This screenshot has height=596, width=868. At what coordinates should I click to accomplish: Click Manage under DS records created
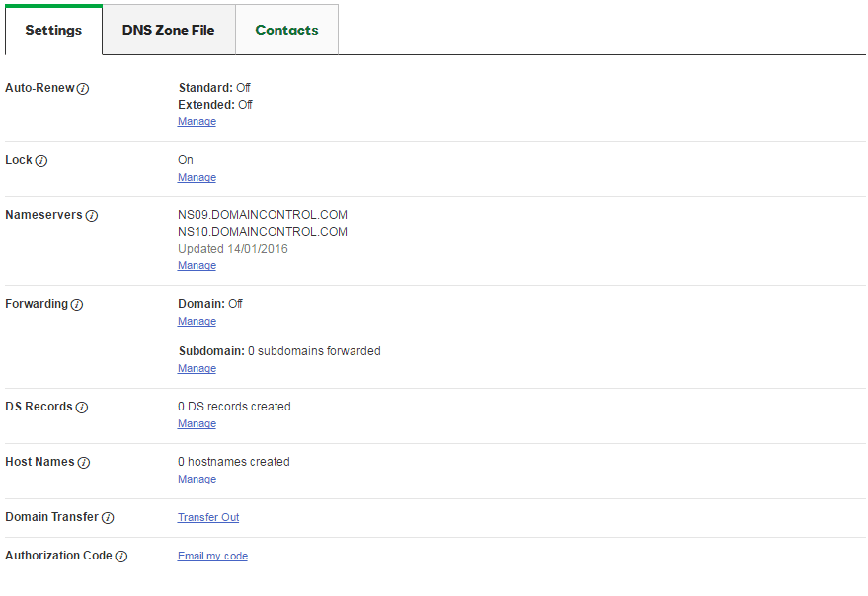click(197, 424)
